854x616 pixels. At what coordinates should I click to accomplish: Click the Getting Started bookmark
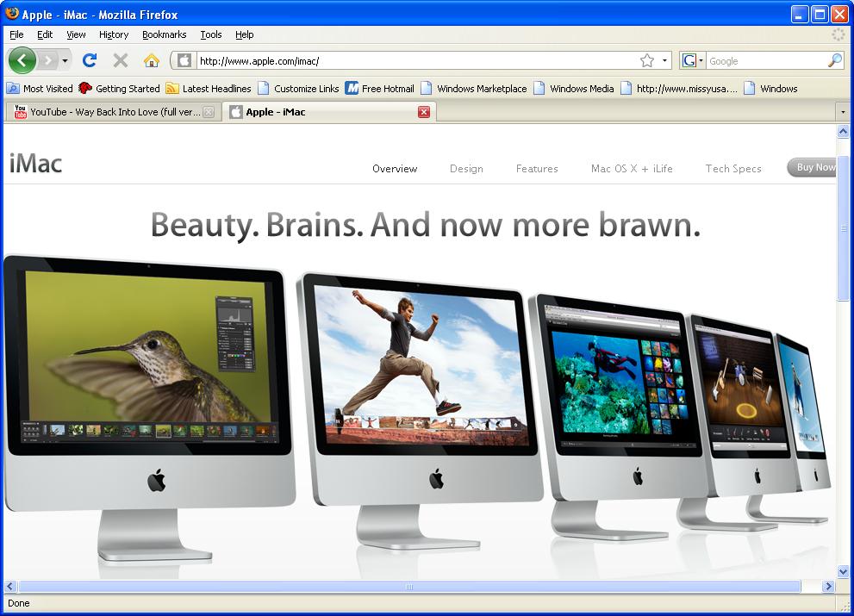click(119, 88)
